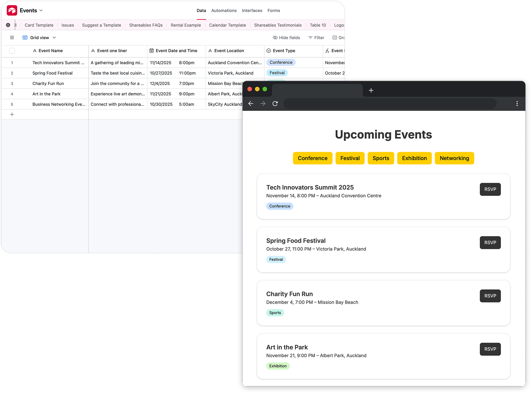Image resolution: width=532 pixels, height=394 pixels.
Task: Toggle the Festival filter chip
Action: click(x=350, y=158)
